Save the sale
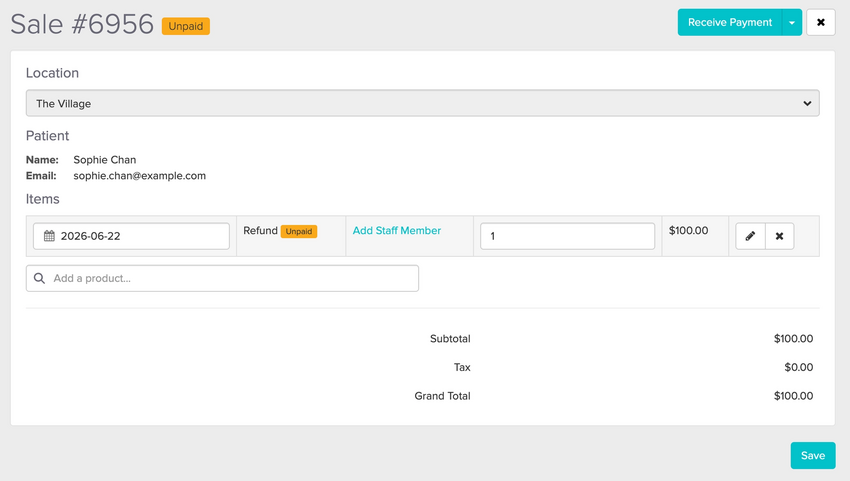Screen dimensions: 850x481 tap(813, 456)
